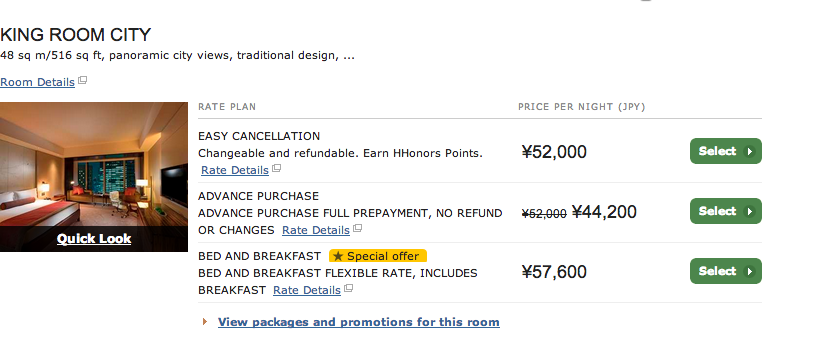The height and width of the screenshot is (364, 815).
Task: Click the struck-through ¥52,000 price
Action: click(x=544, y=214)
